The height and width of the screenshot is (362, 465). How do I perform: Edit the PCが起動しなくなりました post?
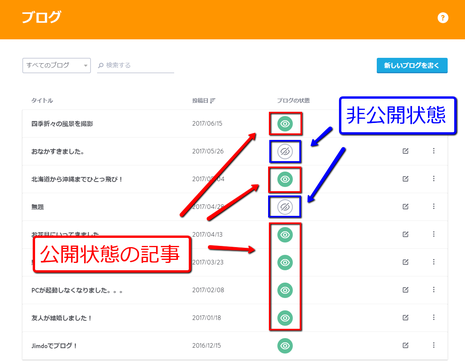[x=405, y=290]
